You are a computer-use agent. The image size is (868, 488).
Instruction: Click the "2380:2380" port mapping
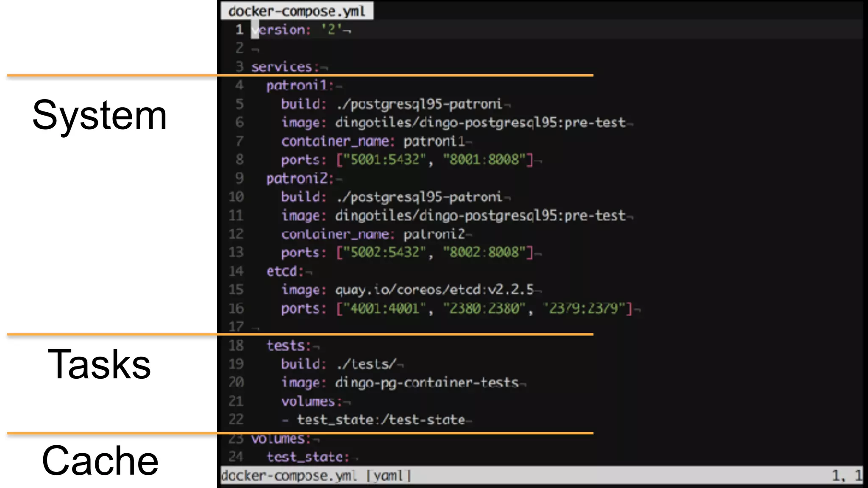[484, 308]
